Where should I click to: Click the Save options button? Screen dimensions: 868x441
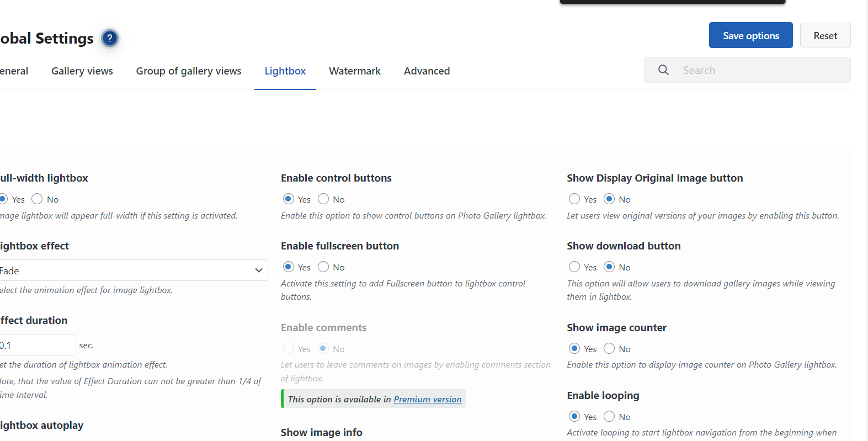coord(750,35)
